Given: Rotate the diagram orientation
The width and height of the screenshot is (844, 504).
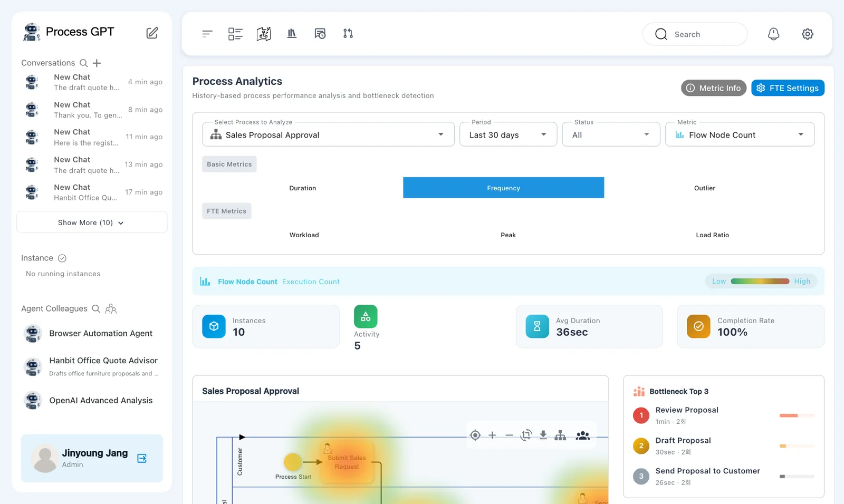Looking at the screenshot, I should click(526, 435).
